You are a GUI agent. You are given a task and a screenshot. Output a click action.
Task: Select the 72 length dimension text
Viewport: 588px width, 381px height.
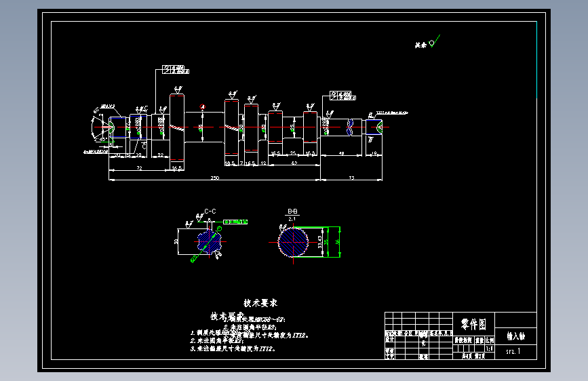139,168
